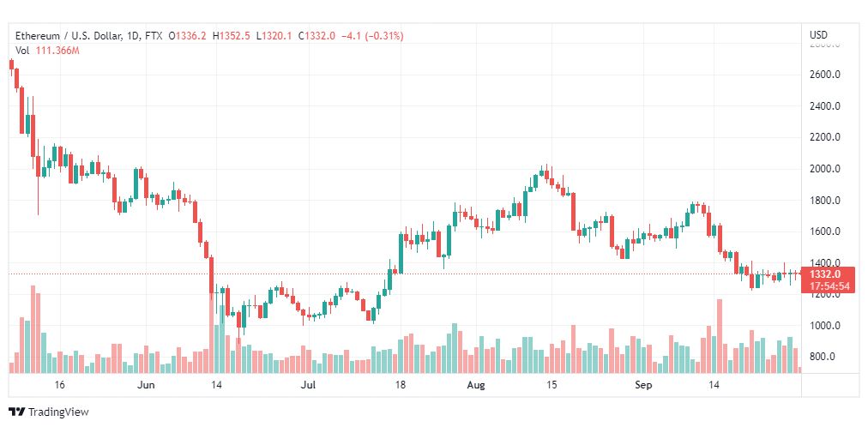Click the Sep date on time axis
868x427 pixels.
pos(643,386)
